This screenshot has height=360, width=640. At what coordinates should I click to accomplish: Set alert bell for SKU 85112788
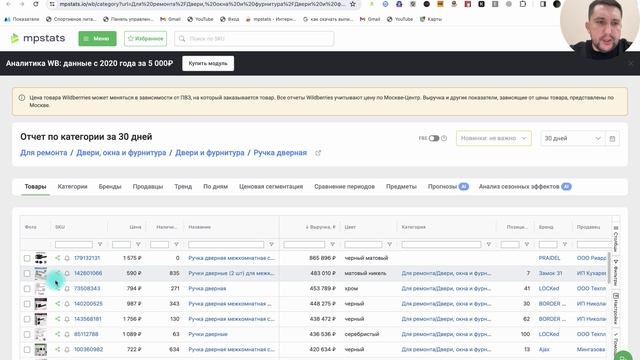(67, 334)
